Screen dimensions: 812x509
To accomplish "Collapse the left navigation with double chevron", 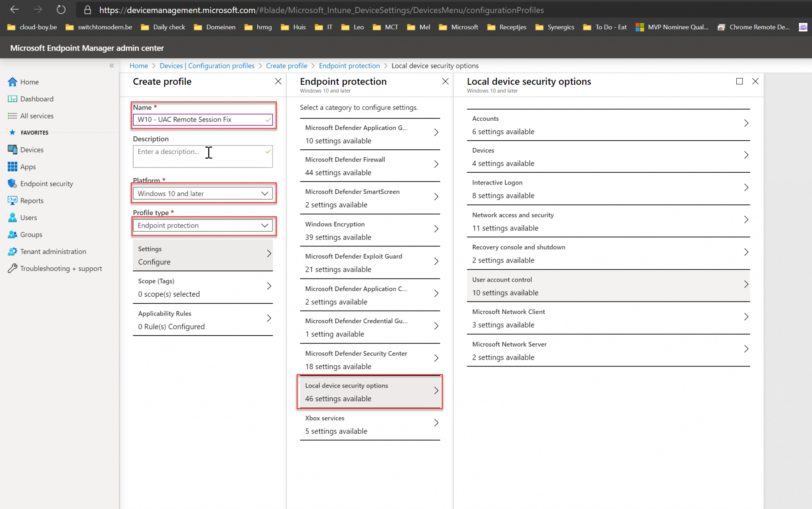I will click(112, 66).
